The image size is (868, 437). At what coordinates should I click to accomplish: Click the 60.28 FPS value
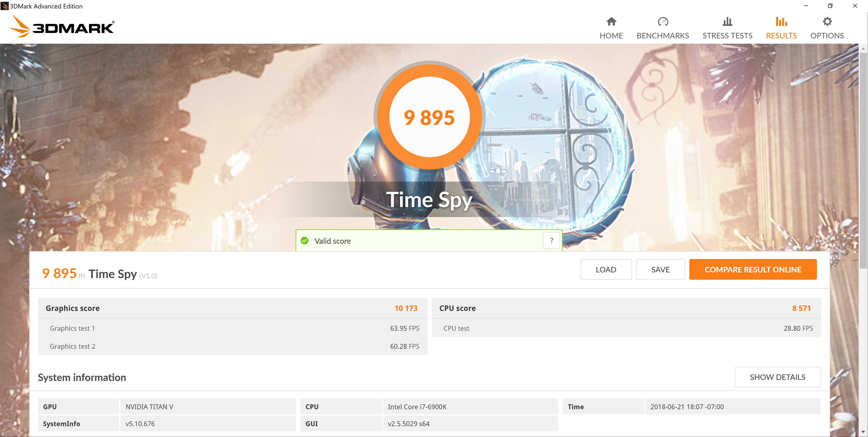point(404,346)
